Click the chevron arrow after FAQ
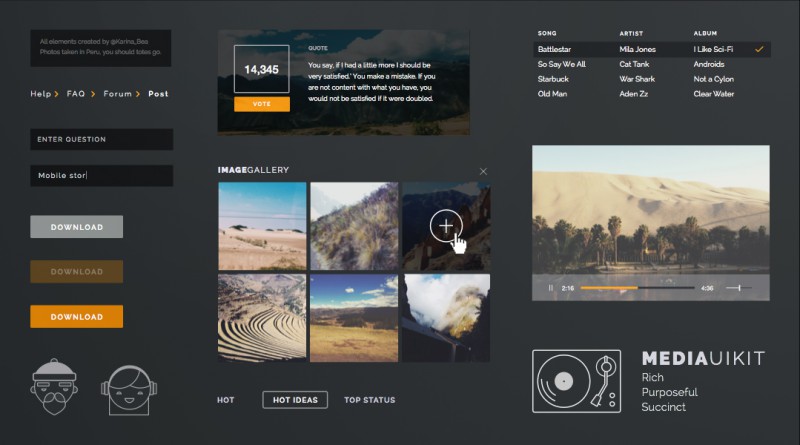 point(93,94)
